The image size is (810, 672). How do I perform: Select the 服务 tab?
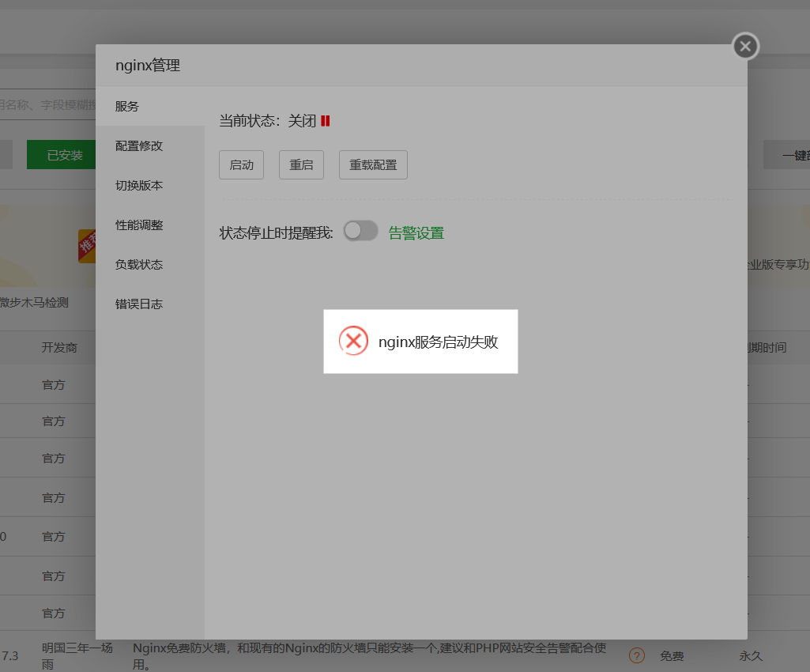tap(127, 107)
